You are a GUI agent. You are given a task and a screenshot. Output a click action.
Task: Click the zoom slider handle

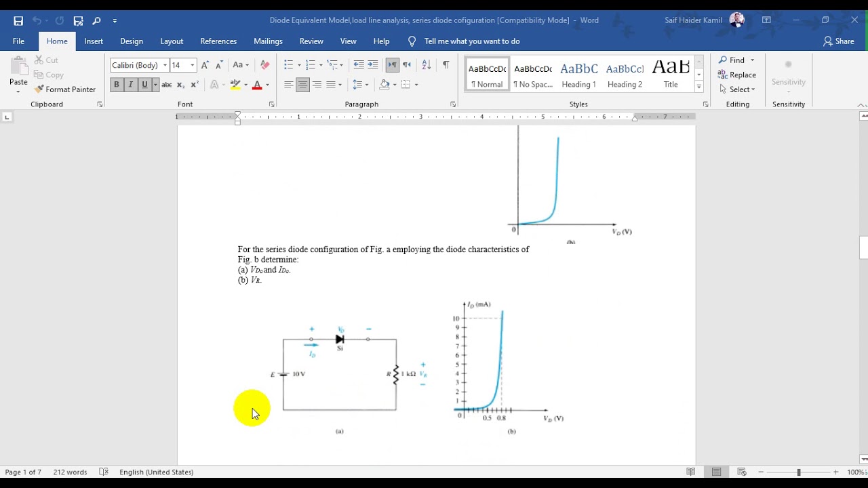pos(799,472)
